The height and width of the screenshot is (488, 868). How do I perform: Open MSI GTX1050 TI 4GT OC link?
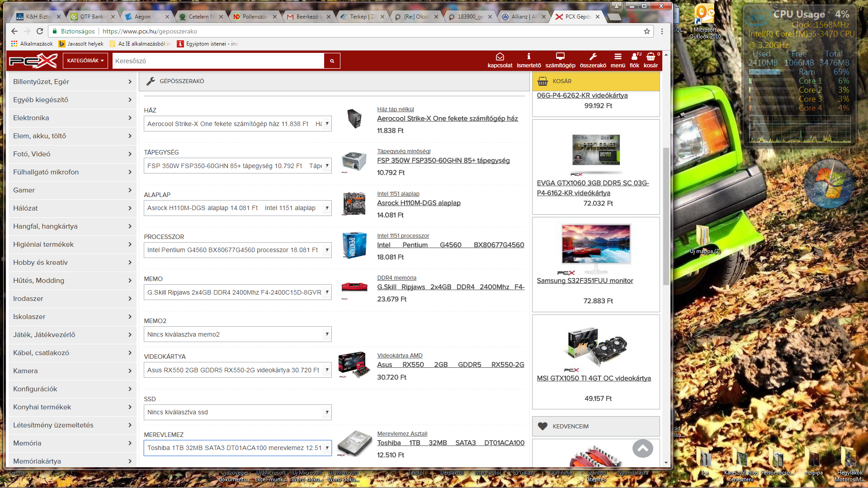point(594,378)
